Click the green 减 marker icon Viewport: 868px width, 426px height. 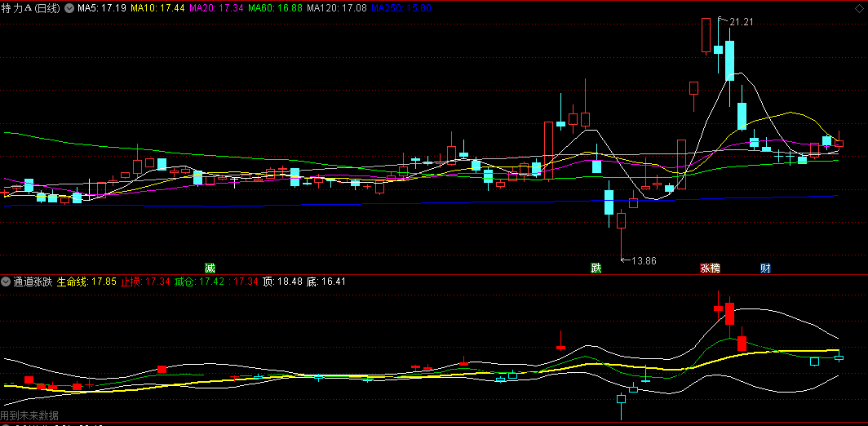click(x=209, y=268)
